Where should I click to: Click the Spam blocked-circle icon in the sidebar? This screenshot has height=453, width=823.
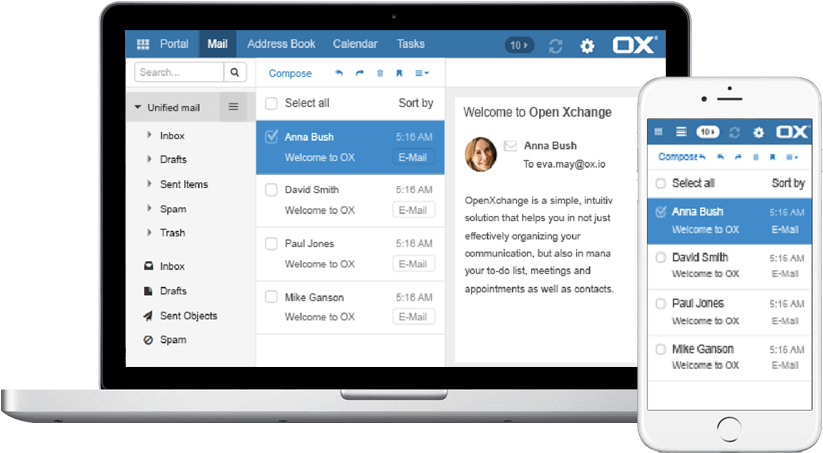click(x=148, y=340)
